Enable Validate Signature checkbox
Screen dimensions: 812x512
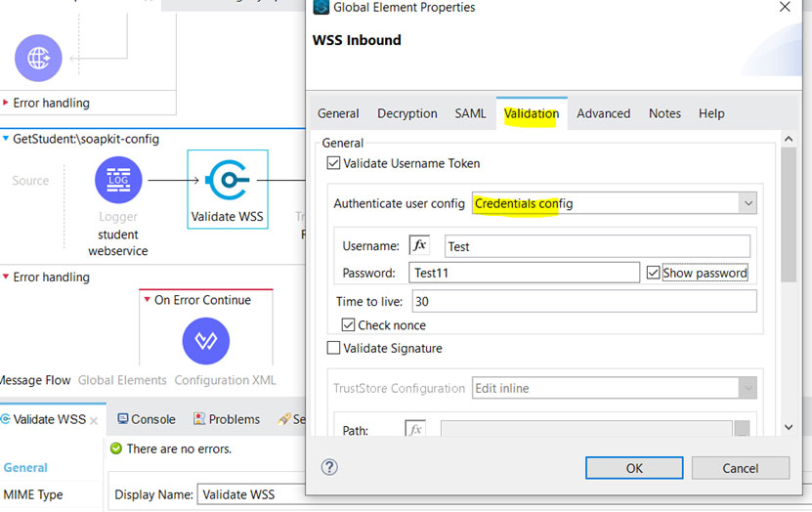pyautogui.click(x=333, y=348)
